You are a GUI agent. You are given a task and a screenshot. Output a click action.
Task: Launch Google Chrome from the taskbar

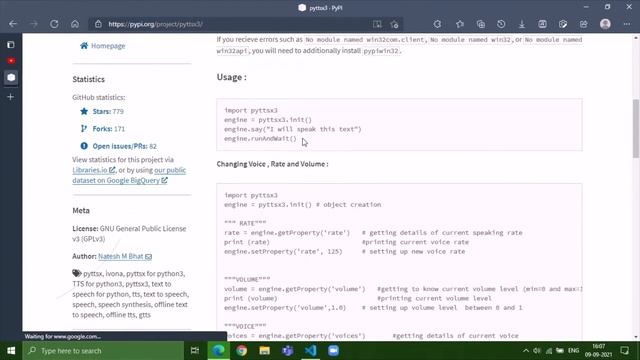(242, 351)
